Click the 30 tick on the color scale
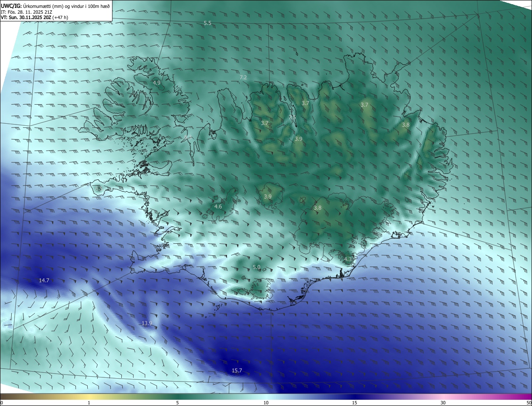The image size is (532, 406). (443, 403)
